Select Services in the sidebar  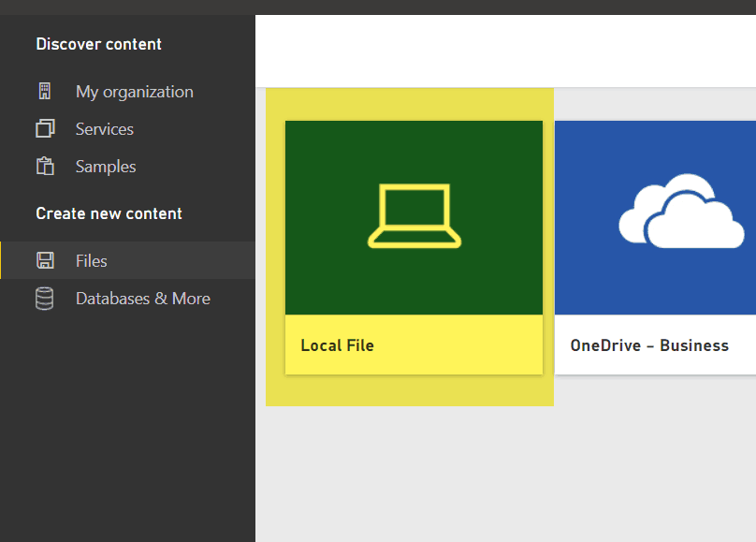(x=105, y=129)
